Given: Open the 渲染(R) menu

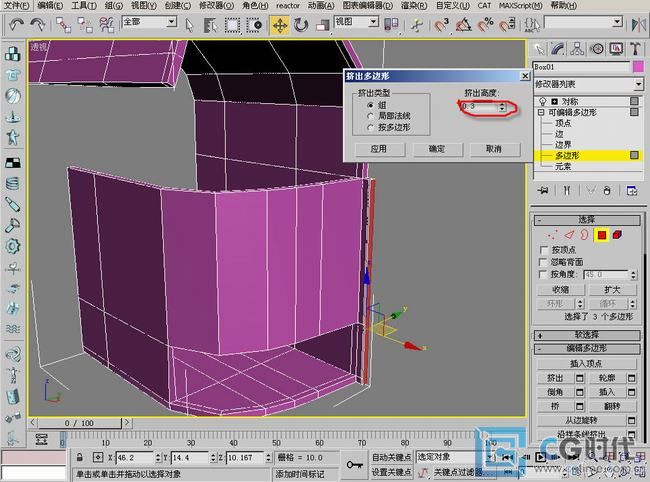Looking at the screenshot, I should click(414, 6).
